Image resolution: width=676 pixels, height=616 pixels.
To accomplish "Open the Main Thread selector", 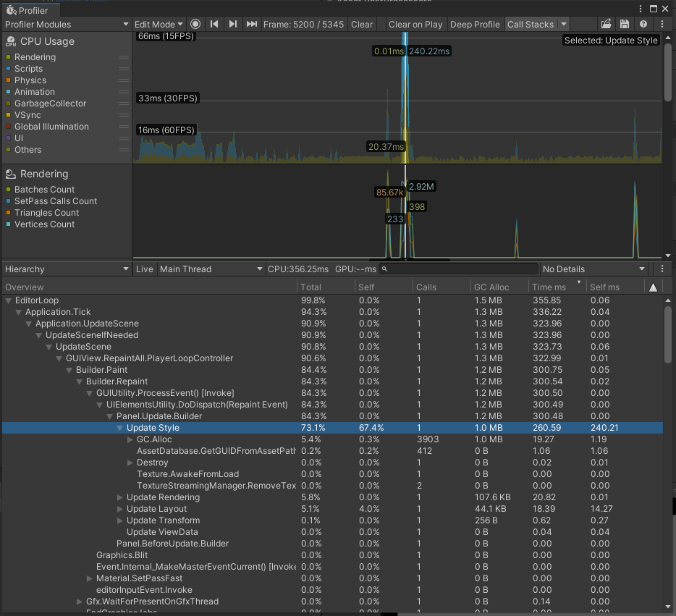I will pyautogui.click(x=210, y=269).
